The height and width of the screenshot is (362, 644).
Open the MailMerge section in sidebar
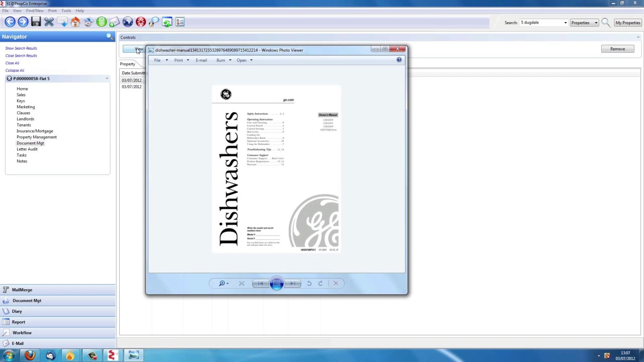pos(58,290)
